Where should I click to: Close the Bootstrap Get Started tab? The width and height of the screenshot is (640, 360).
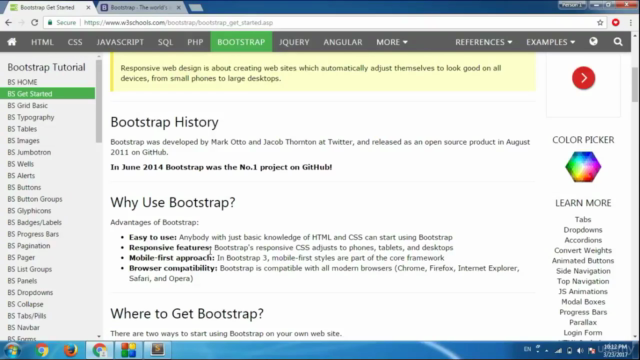[88, 7]
